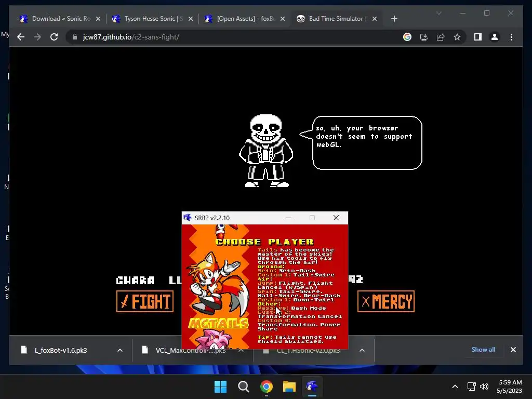Click the SRB2 v2.2.10 title bar icon
This screenshot has height=399, width=532.
pyautogui.click(x=187, y=218)
